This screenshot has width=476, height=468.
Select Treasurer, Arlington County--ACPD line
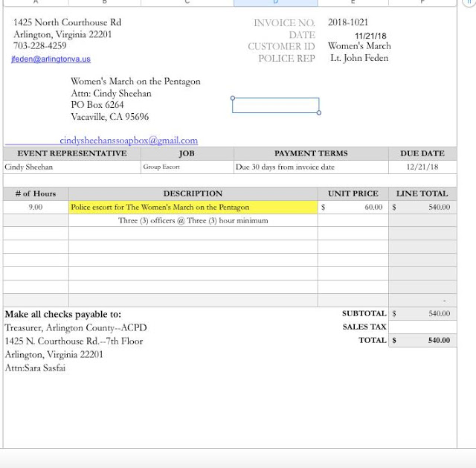76,327
